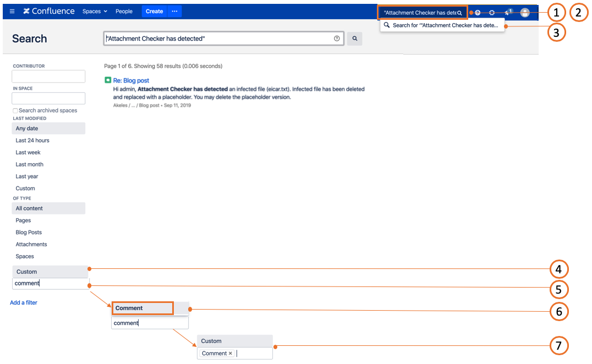Open the 'Re: Blog post' result link

pos(131,81)
